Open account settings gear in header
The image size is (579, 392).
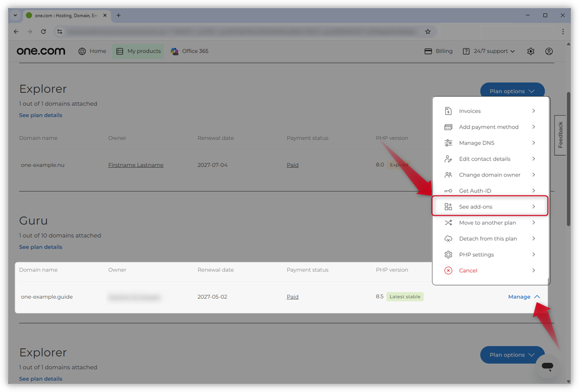coord(531,51)
